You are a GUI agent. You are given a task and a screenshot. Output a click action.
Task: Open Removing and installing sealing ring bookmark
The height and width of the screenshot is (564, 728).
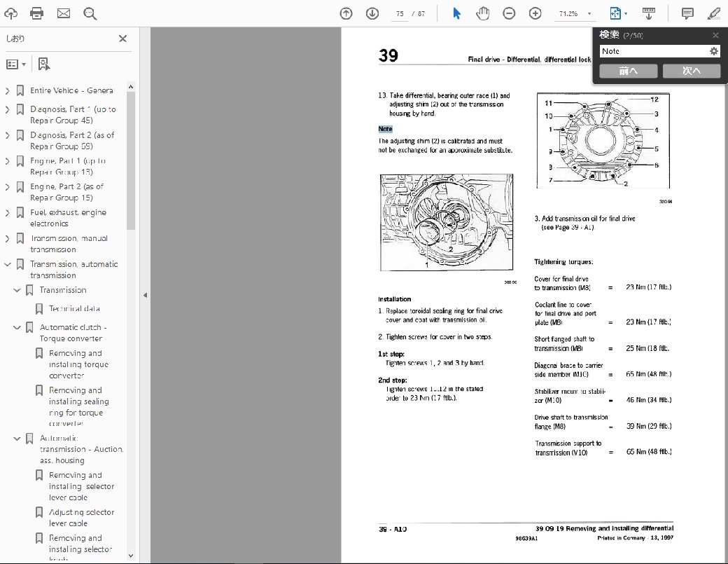coord(79,407)
